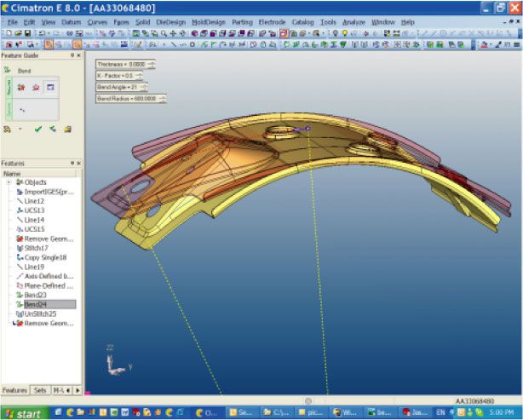Switch to the Sets tab
The width and height of the screenshot is (523, 420).
40,390
